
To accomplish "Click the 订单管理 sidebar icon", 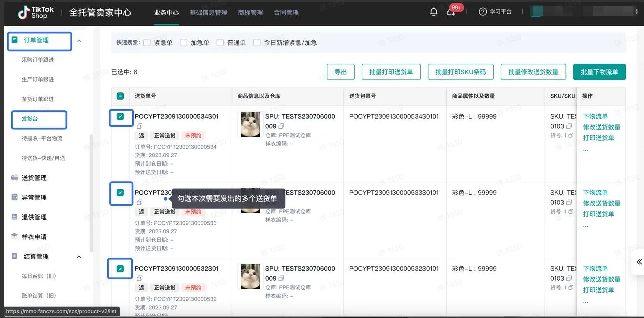I will pyautogui.click(x=15, y=40).
